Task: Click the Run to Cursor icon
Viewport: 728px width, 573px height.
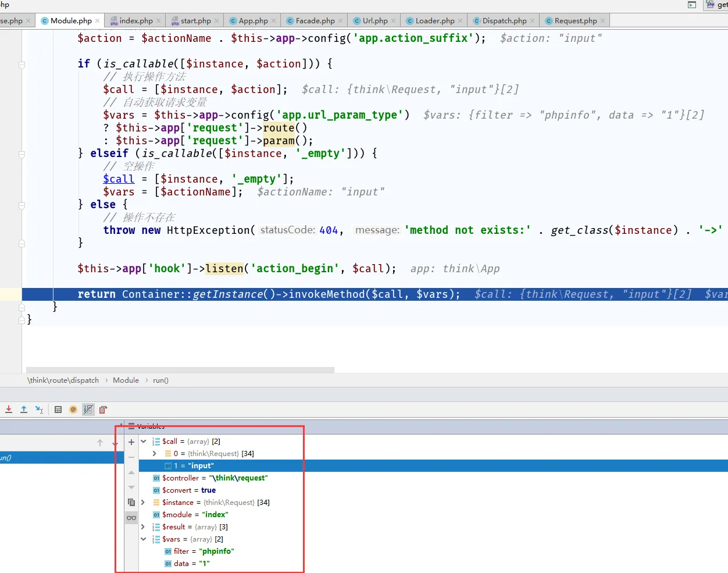Action: coord(39,410)
